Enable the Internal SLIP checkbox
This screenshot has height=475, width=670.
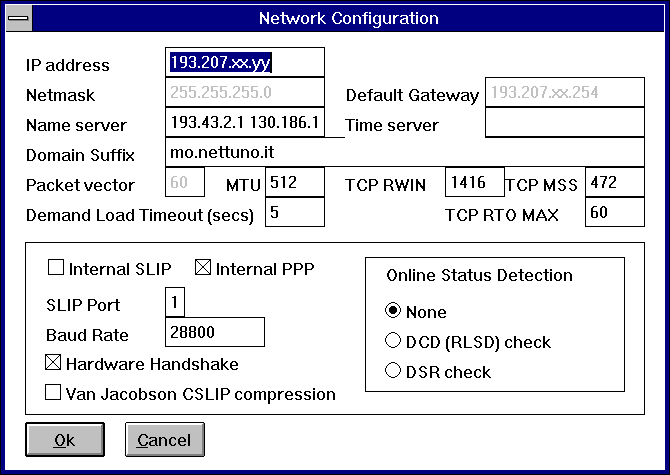(x=56, y=268)
